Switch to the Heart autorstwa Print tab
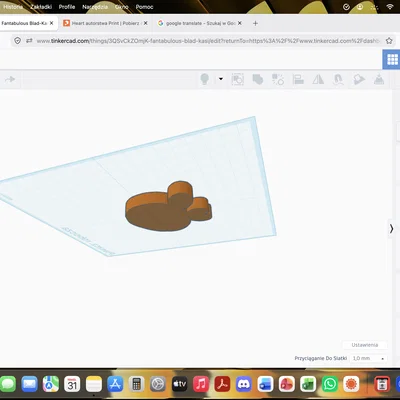Image resolution: width=400 pixels, height=400 pixels. [x=105, y=23]
